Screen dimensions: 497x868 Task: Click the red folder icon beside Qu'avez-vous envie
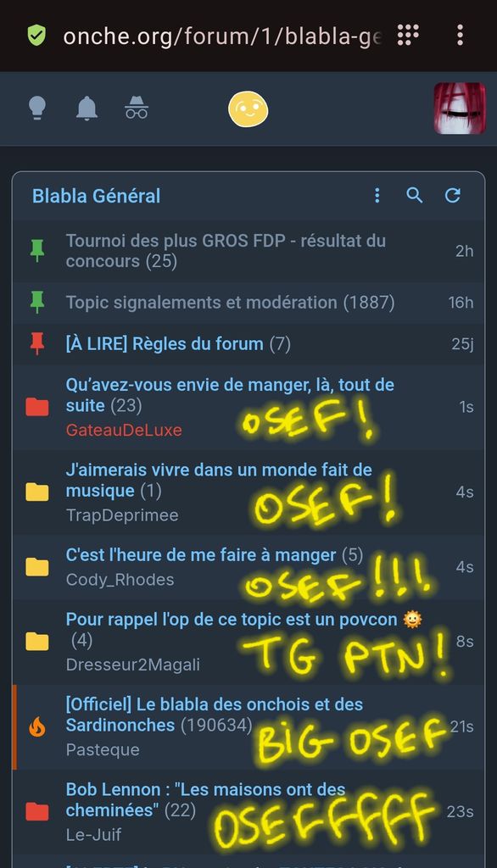37,407
